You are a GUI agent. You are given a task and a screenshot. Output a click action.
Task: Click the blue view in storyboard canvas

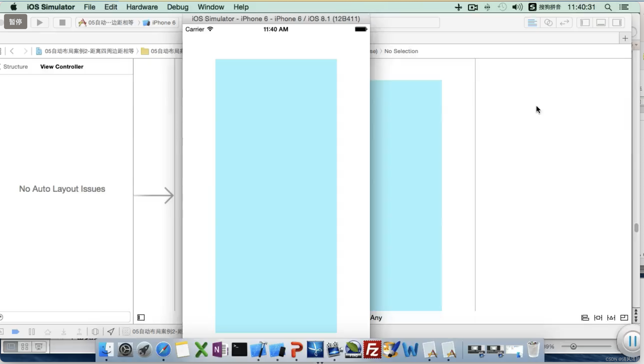click(x=406, y=195)
